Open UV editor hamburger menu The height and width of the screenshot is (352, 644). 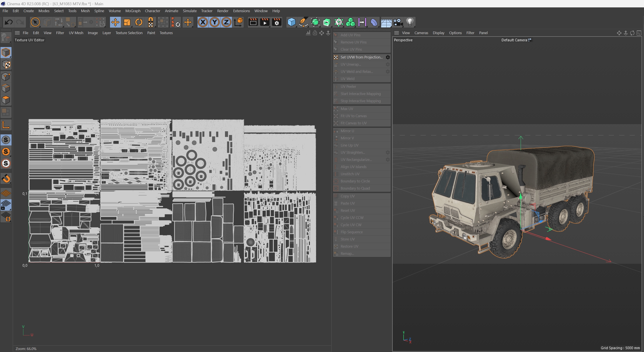pos(17,33)
